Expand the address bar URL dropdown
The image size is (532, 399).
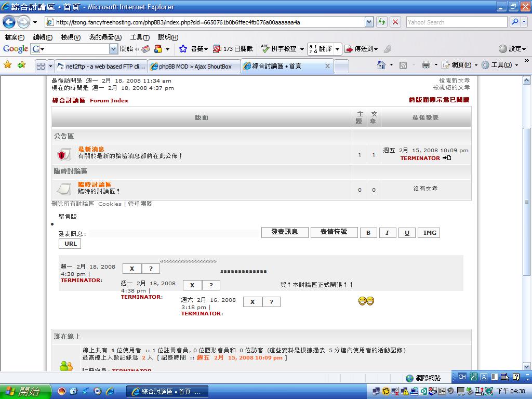(x=369, y=22)
